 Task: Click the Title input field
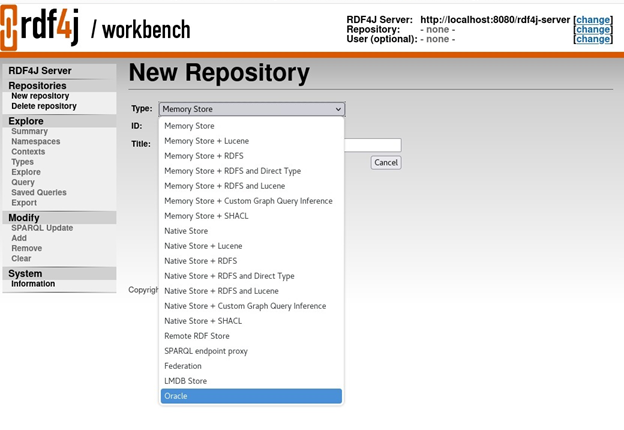(372, 145)
